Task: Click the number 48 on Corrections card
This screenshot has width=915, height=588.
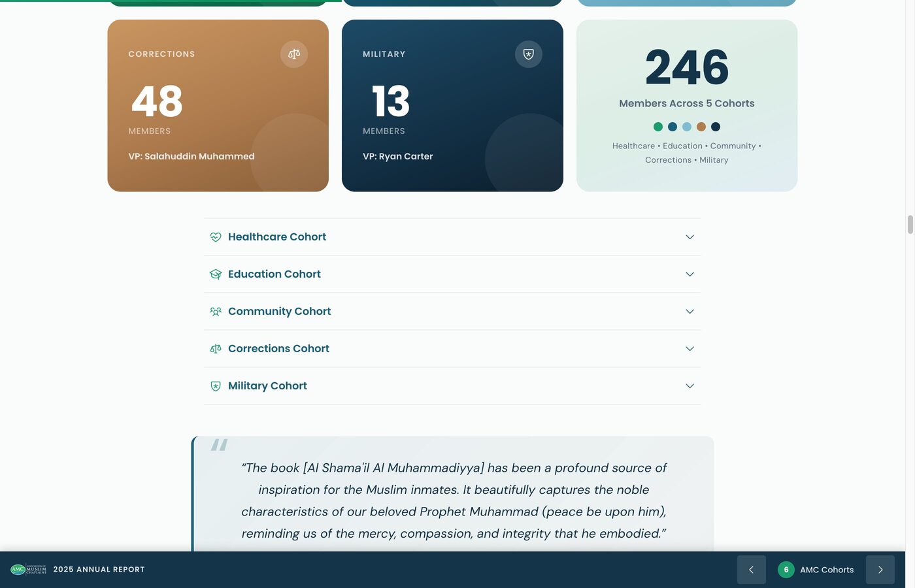Action: pos(157,101)
